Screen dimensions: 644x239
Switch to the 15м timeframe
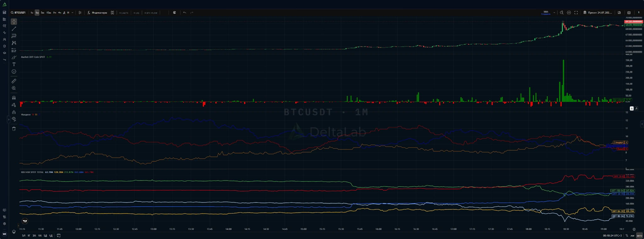click(x=49, y=13)
